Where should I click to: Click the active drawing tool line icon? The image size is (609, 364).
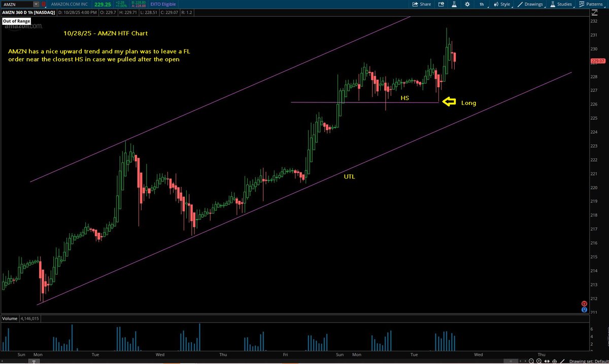562,361
